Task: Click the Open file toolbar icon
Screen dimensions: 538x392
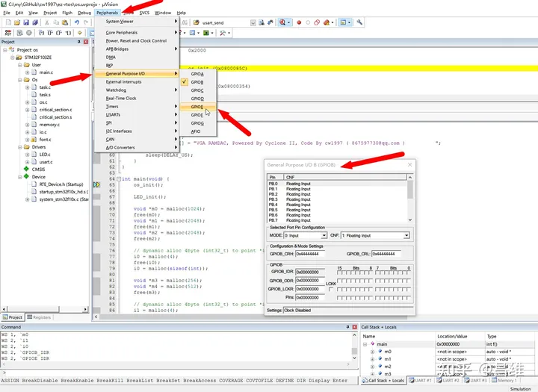Action: [17, 22]
